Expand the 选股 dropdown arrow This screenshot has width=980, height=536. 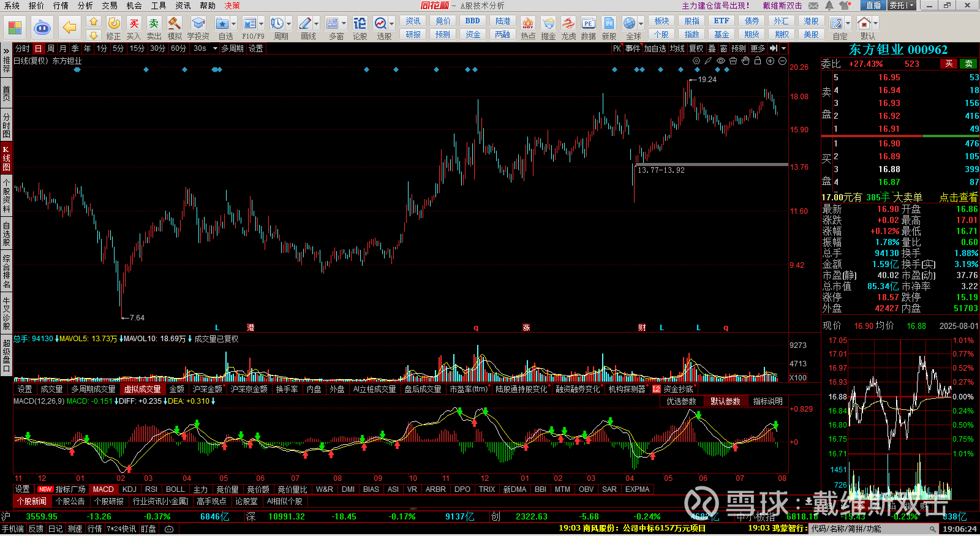click(392, 23)
